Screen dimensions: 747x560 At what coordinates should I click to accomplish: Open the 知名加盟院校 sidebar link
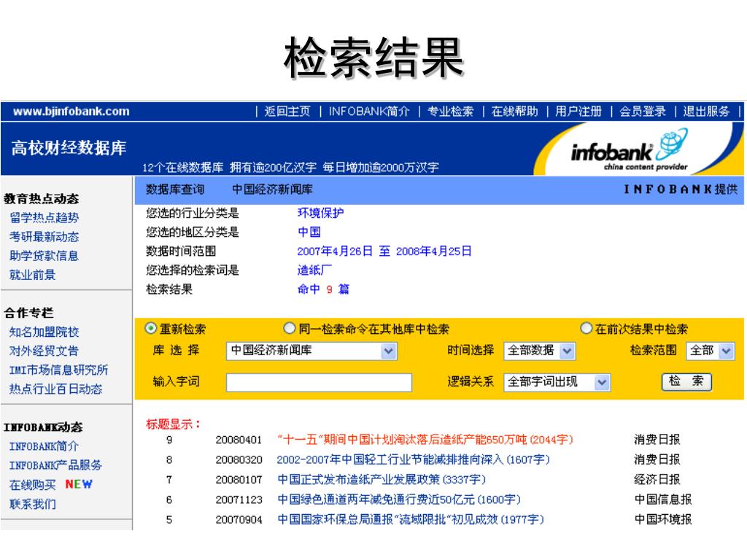point(44,332)
